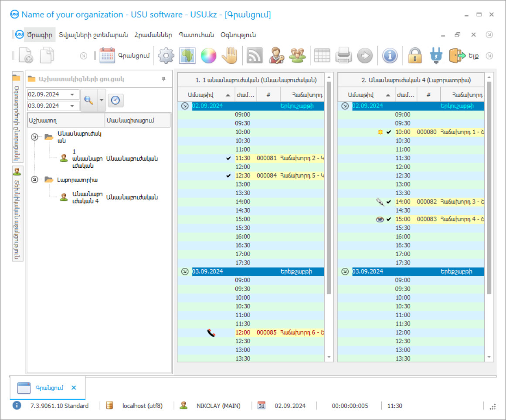
Task: Open the Africa map toolbar icon
Action: (x=187, y=56)
